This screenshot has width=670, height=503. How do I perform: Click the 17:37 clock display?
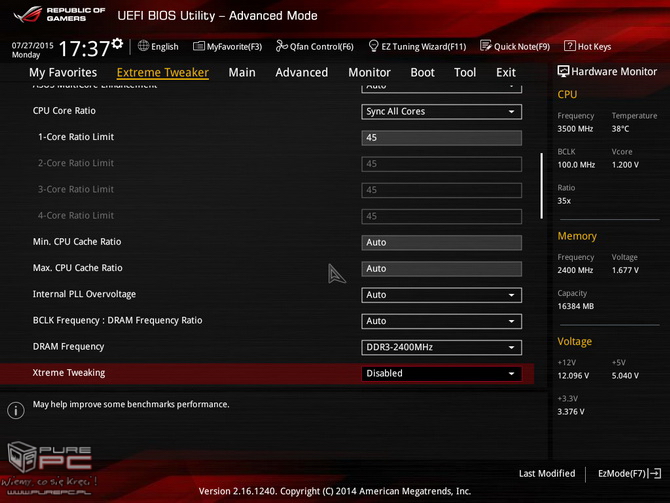84,49
